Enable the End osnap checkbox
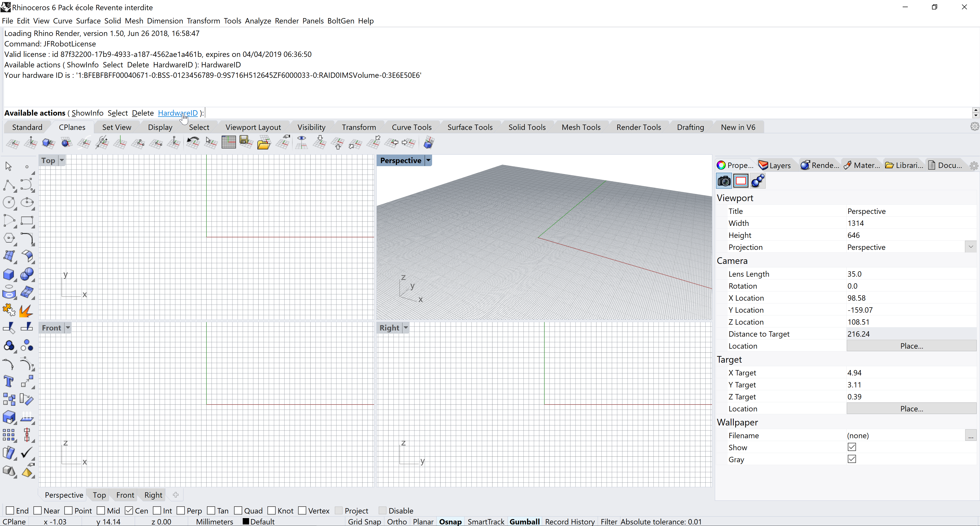Viewport: 980px width, 526px height. pyautogui.click(x=10, y=510)
